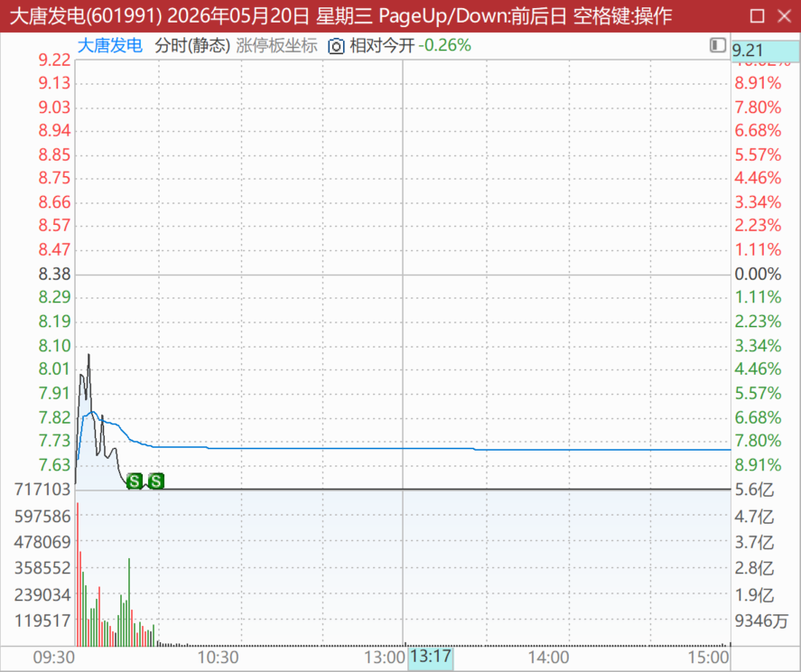Click the window title bar text
Image resolution: width=801 pixels, height=672 pixels.
[x=340, y=16]
